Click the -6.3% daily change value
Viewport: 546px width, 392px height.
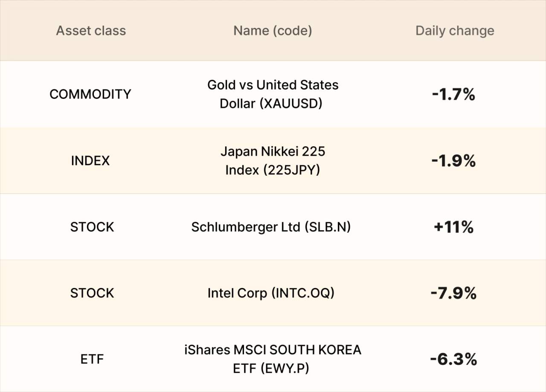coord(453,360)
